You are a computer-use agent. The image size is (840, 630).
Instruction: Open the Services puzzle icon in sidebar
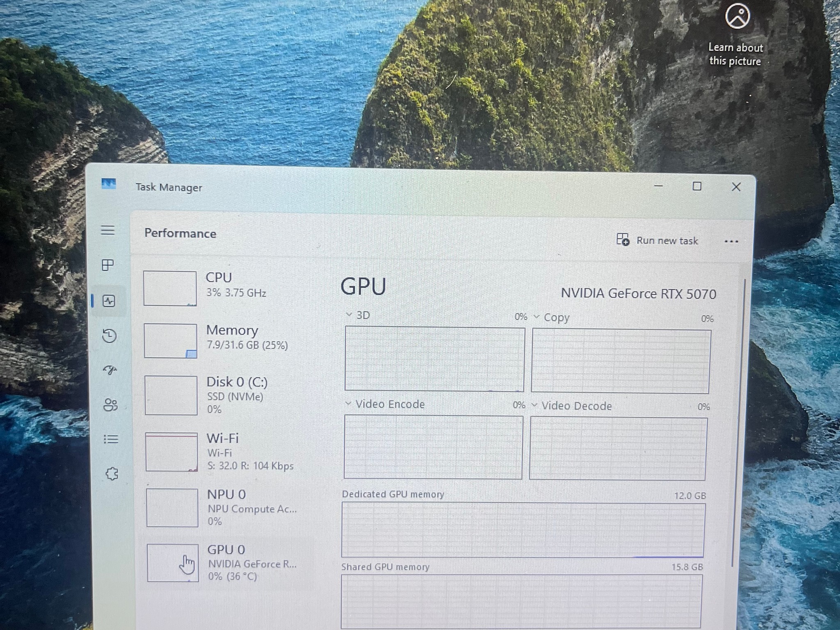click(x=112, y=474)
